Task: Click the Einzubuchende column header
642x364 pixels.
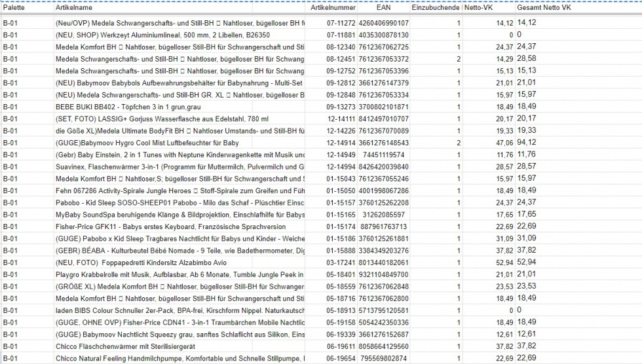Action: (x=436, y=7)
